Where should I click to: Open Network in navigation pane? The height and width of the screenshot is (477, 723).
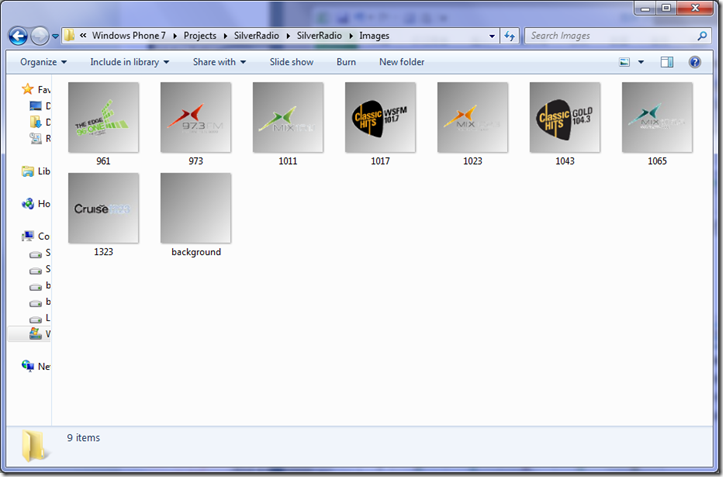(x=36, y=366)
